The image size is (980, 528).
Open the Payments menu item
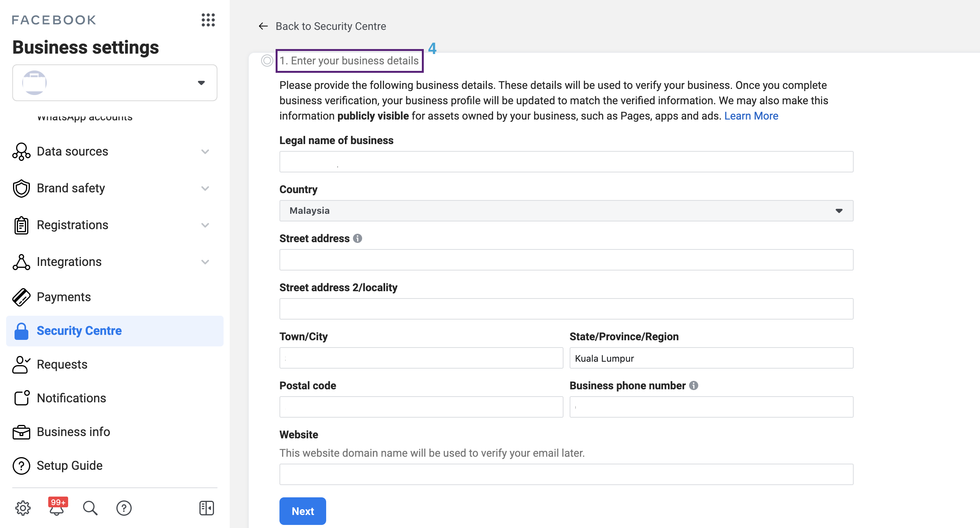[x=64, y=297]
